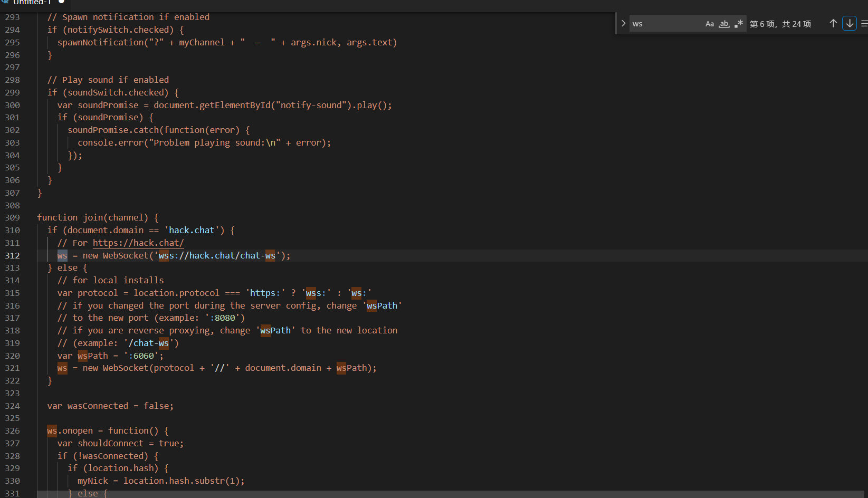The image size is (868, 498).
Task: Go to previous match arrow
Action: (x=833, y=24)
